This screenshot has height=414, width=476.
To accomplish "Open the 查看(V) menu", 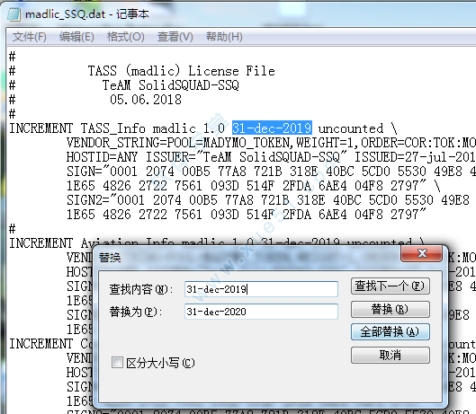I will click(x=175, y=36).
